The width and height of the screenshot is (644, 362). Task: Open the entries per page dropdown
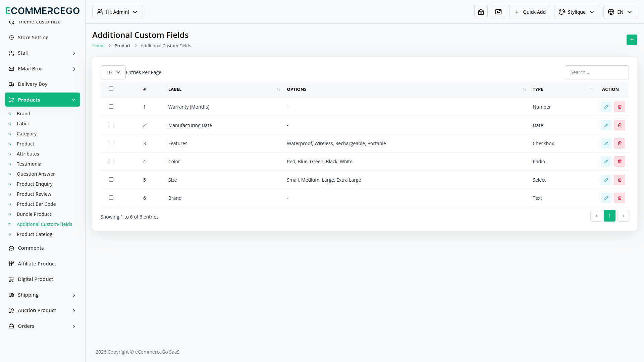(113, 72)
